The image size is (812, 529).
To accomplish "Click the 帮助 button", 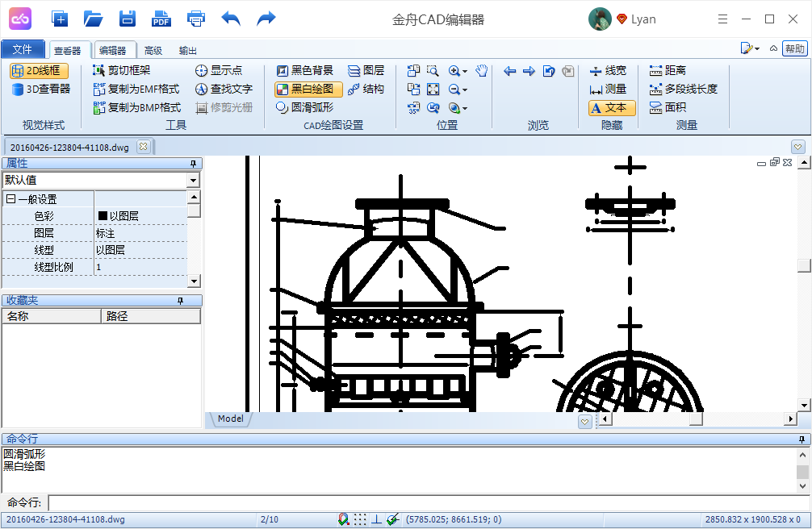I will click(795, 48).
